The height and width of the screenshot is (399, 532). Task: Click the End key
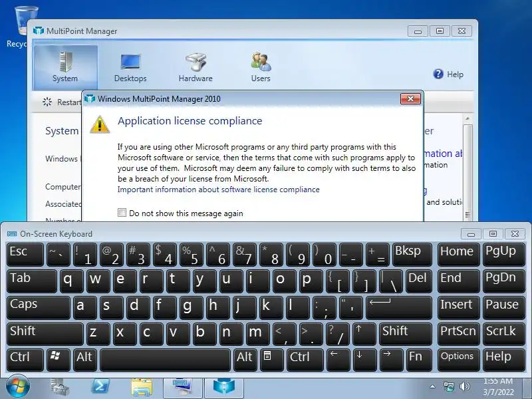tap(458, 281)
